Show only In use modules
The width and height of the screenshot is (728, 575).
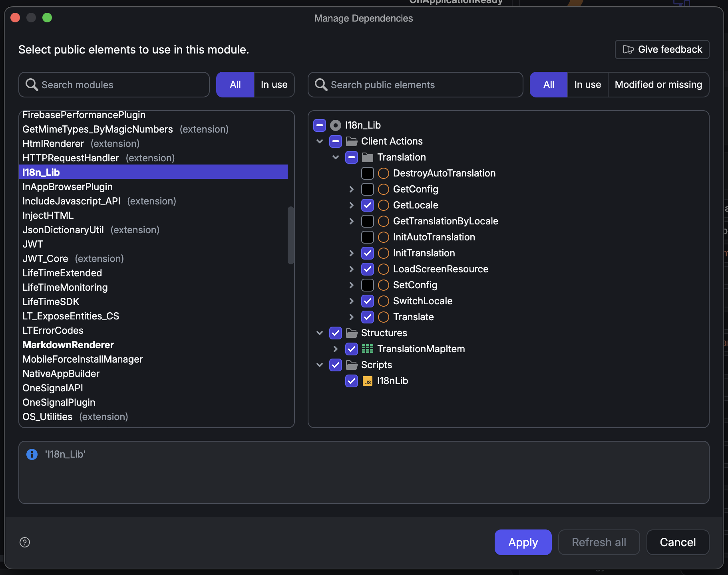coord(274,85)
